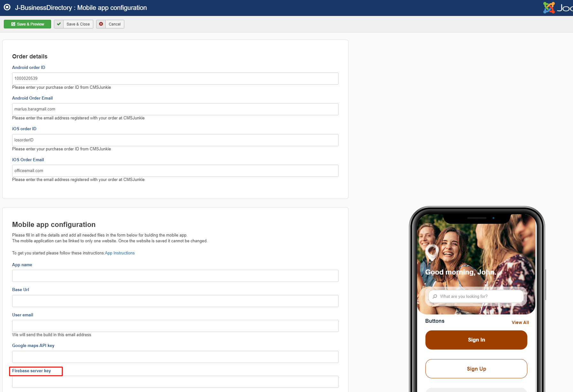573x392 pixels.
Task: Click the map pin logo in phone preview
Action: (x=432, y=251)
